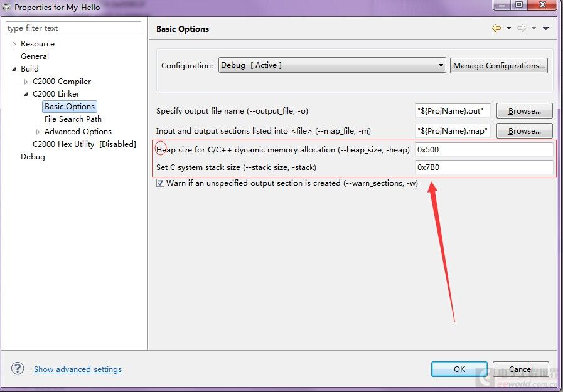Maximize the Properties window

click(x=519, y=4)
